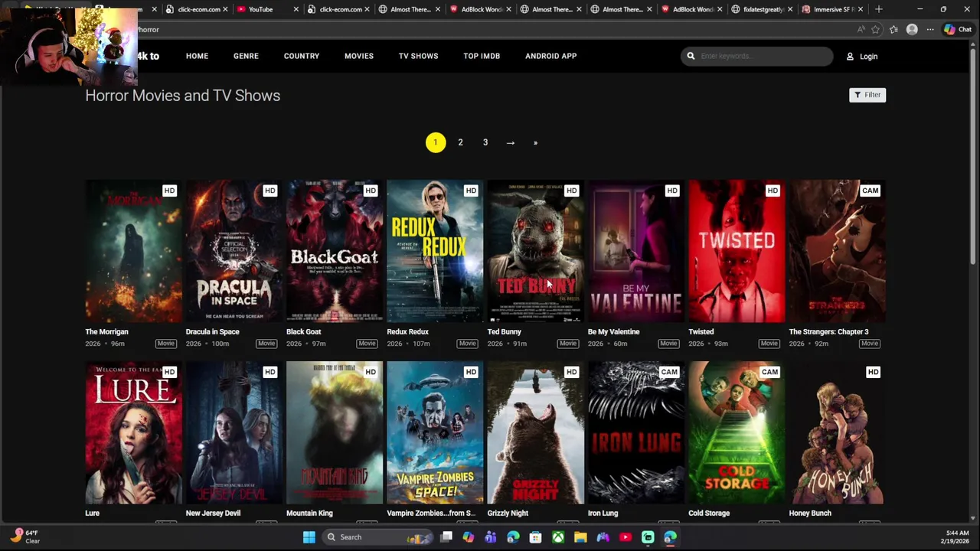The height and width of the screenshot is (551, 980).
Task: Jump to last page double arrow
Action: click(x=535, y=142)
